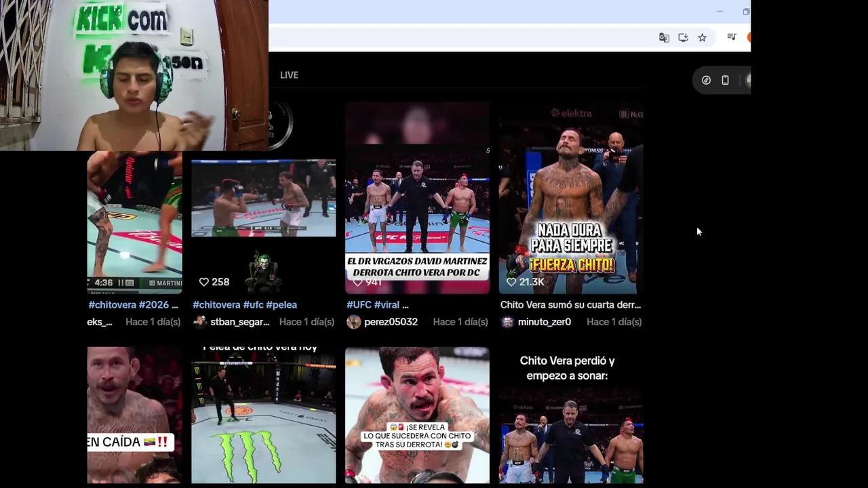Open video thumbnail with 4:36 fight clock

[134, 222]
